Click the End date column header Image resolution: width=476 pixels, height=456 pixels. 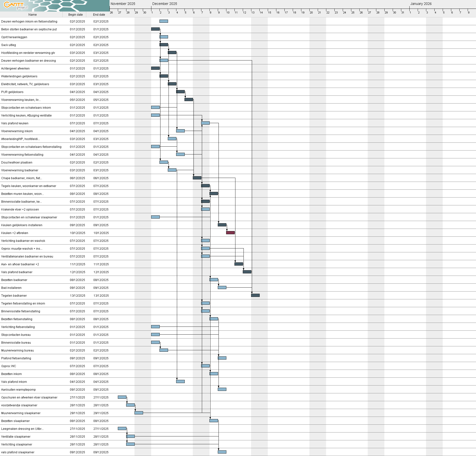99,15
